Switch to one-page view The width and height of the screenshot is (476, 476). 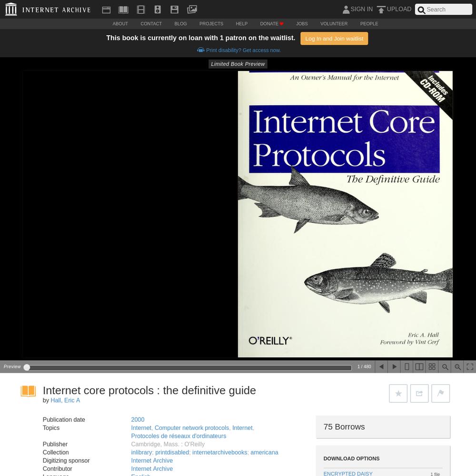407,367
